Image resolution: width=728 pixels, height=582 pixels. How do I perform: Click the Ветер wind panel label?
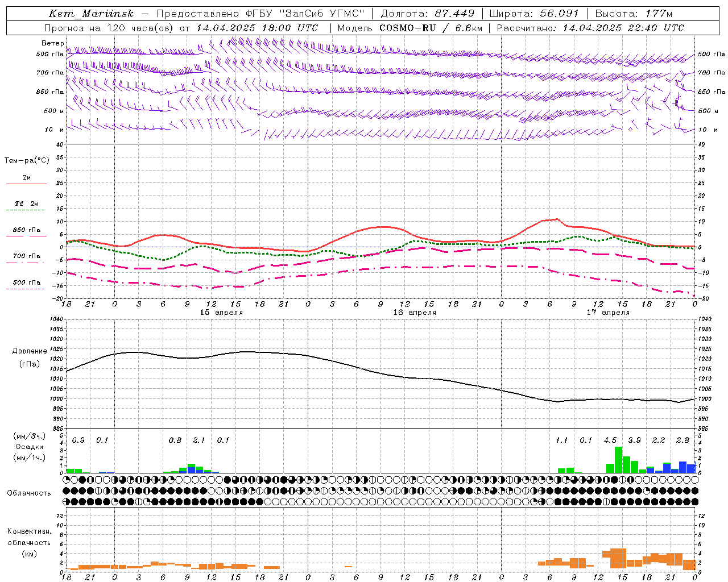coord(52,43)
